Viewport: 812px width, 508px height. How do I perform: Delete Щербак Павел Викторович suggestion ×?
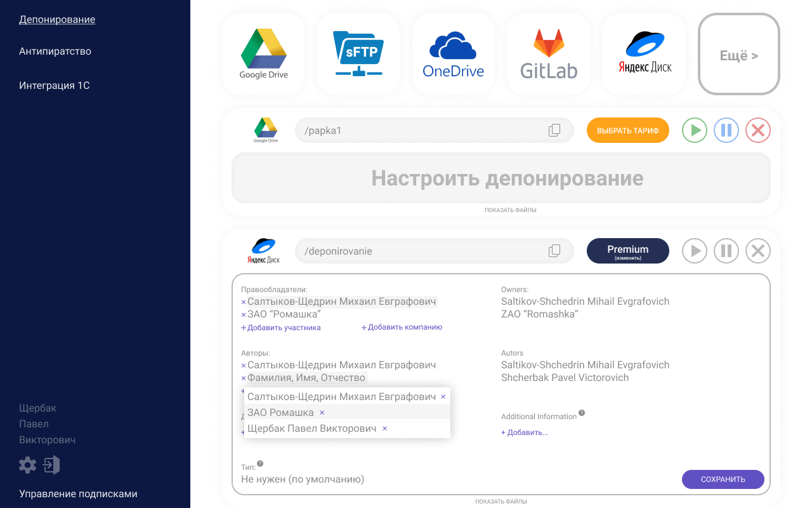[384, 429]
